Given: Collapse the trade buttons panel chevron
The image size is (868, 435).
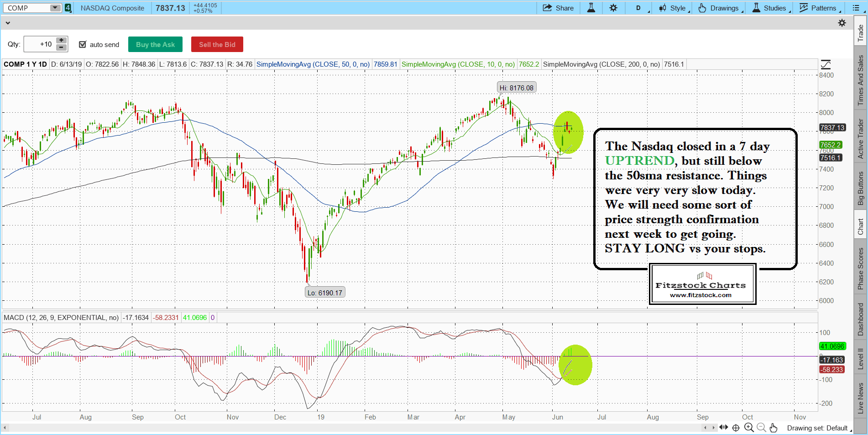Looking at the screenshot, I should (8, 23).
